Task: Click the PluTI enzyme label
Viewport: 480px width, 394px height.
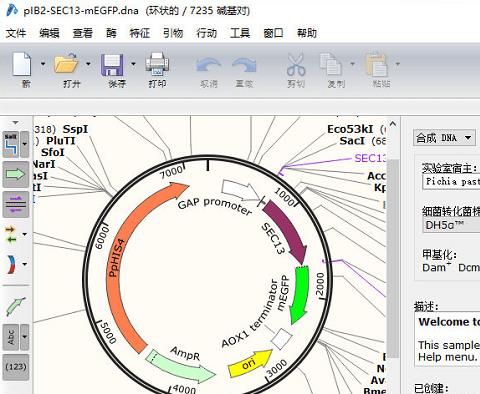Action: [61, 141]
